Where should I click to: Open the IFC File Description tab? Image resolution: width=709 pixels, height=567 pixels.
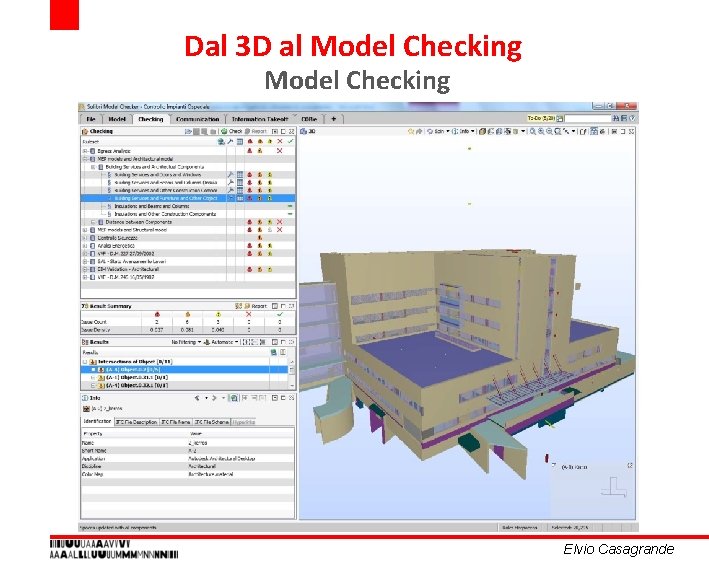pos(137,422)
